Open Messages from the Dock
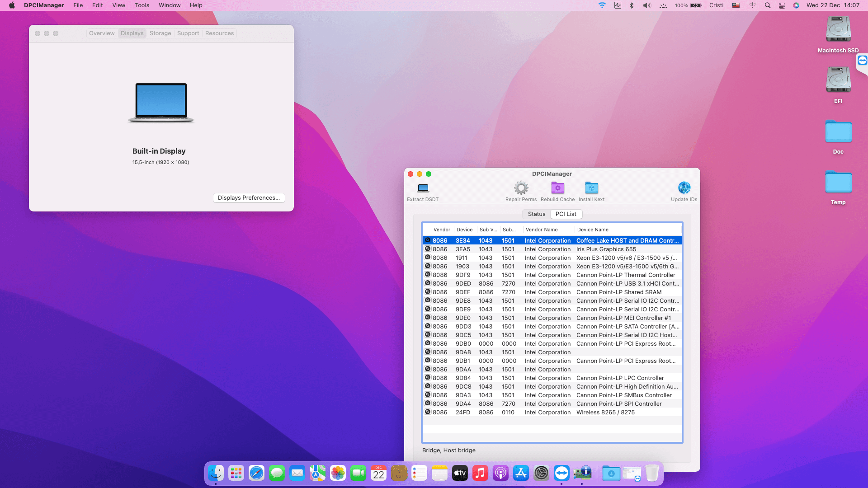 [x=277, y=473]
